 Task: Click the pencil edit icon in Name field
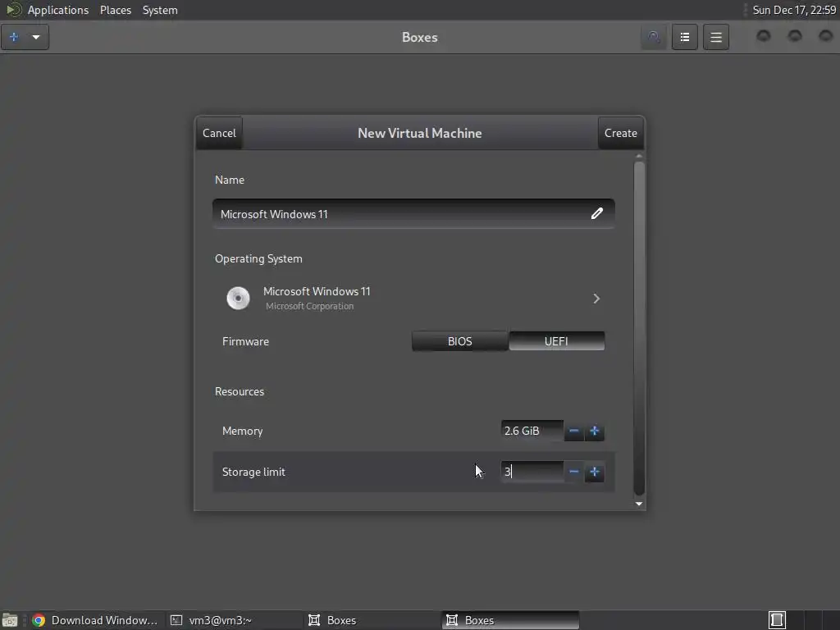[597, 214]
